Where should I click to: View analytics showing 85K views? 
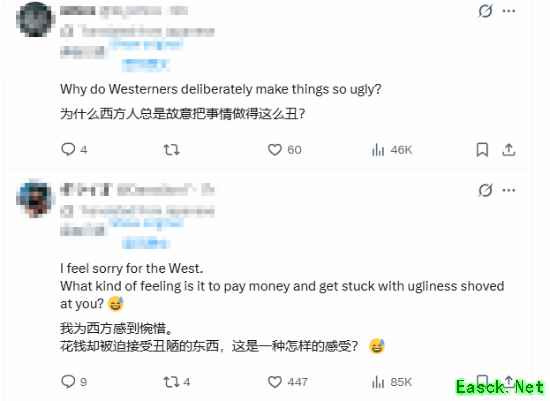[x=392, y=382]
